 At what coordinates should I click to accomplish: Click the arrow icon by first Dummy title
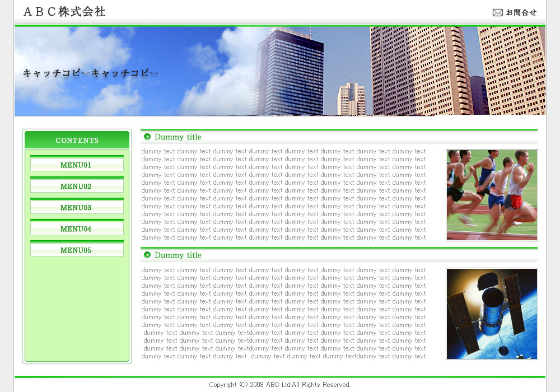point(147,137)
